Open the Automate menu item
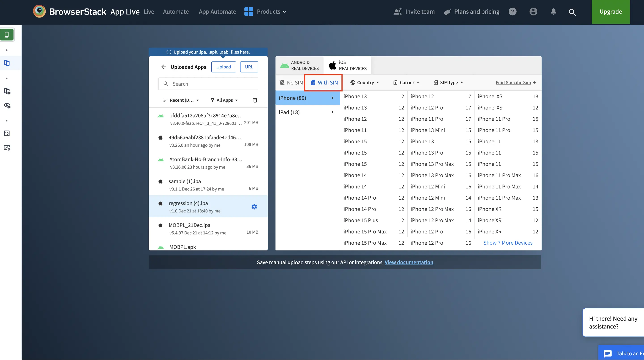The width and height of the screenshot is (644, 360). (x=176, y=11)
